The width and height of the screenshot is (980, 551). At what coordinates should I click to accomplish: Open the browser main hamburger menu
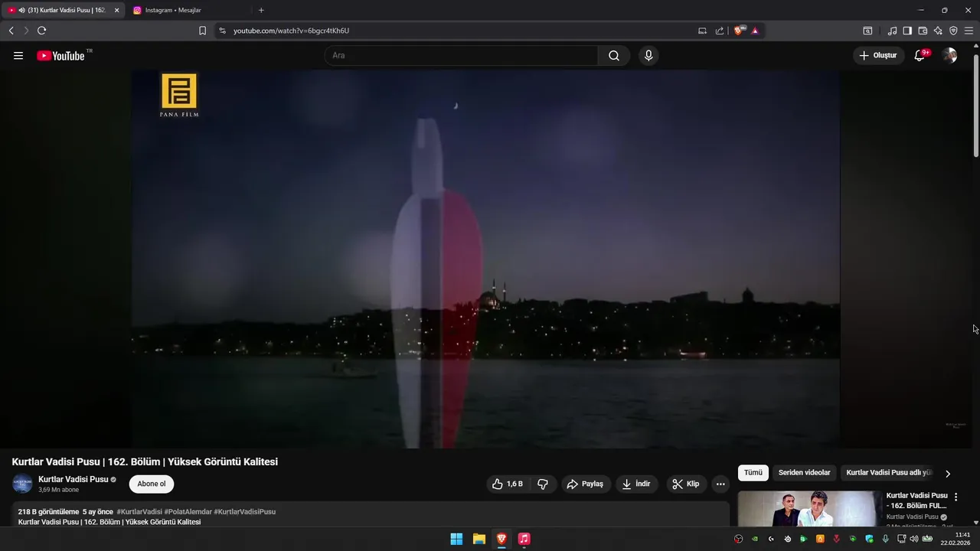click(x=969, y=31)
